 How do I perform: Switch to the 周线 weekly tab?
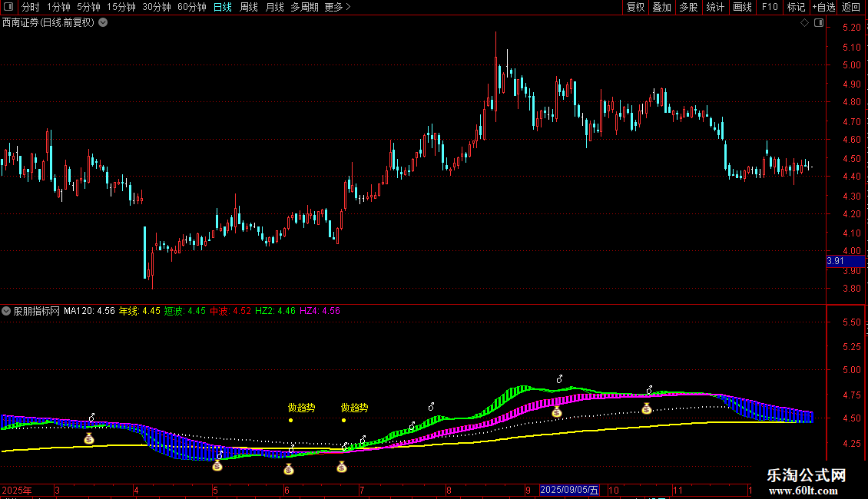[249, 7]
